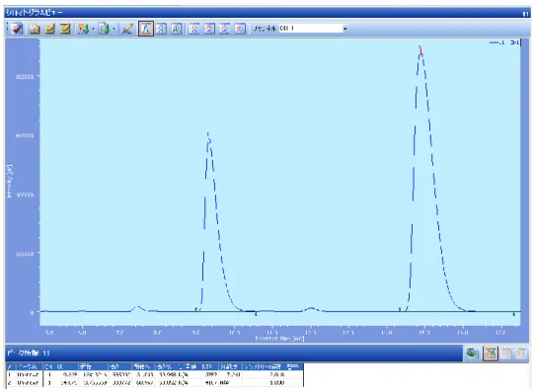Open the channel selection combo box
533x392 pixels.
tap(313, 29)
